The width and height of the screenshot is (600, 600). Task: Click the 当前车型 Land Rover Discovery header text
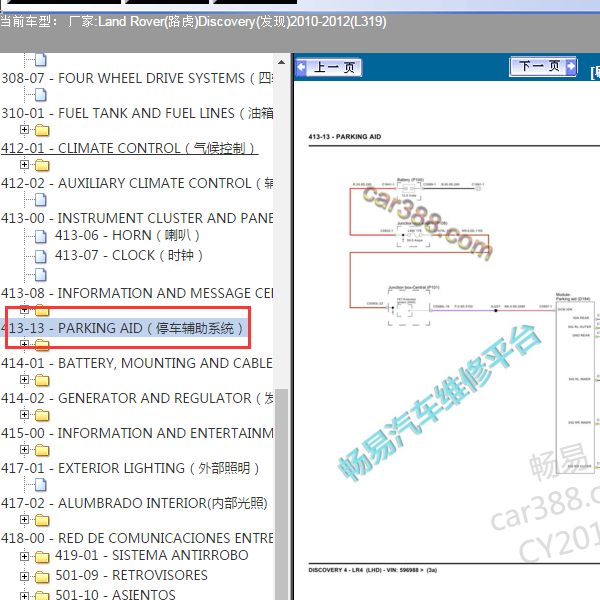pos(194,22)
